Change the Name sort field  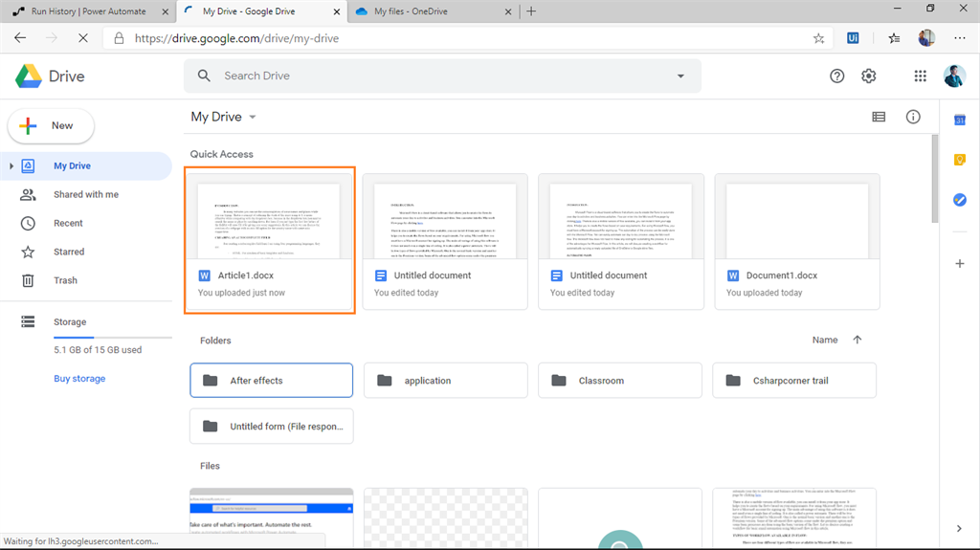pos(825,340)
